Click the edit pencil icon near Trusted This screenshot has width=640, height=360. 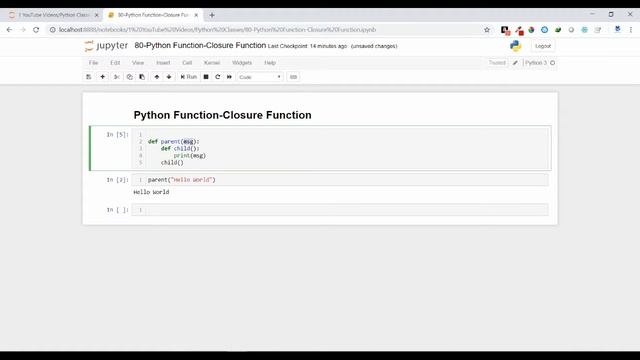tap(515, 63)
